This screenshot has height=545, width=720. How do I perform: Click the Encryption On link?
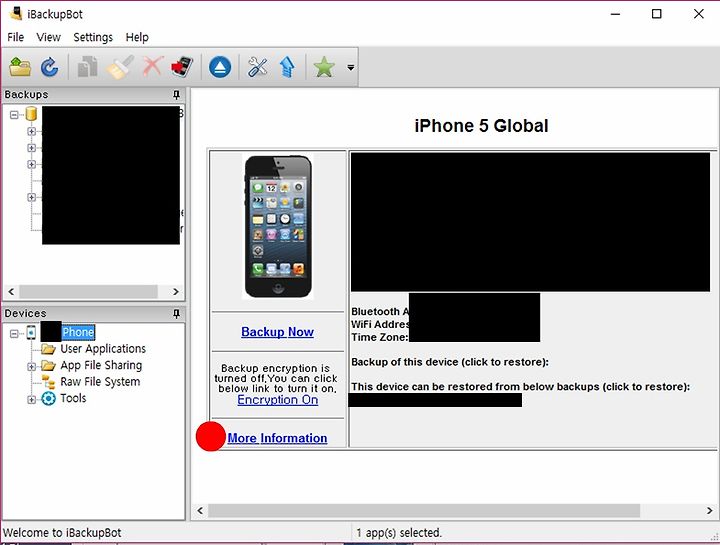[x=278, y=399]
